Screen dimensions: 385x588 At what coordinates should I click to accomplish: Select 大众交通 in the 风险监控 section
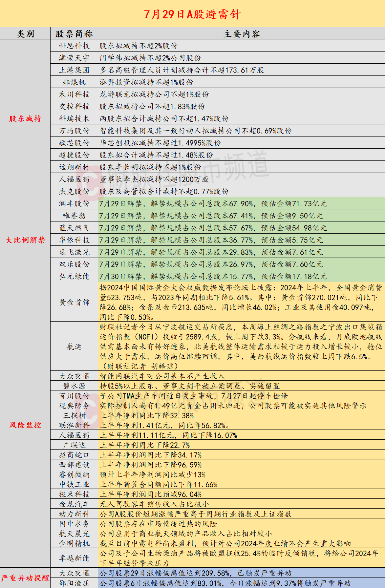[74, 376]
